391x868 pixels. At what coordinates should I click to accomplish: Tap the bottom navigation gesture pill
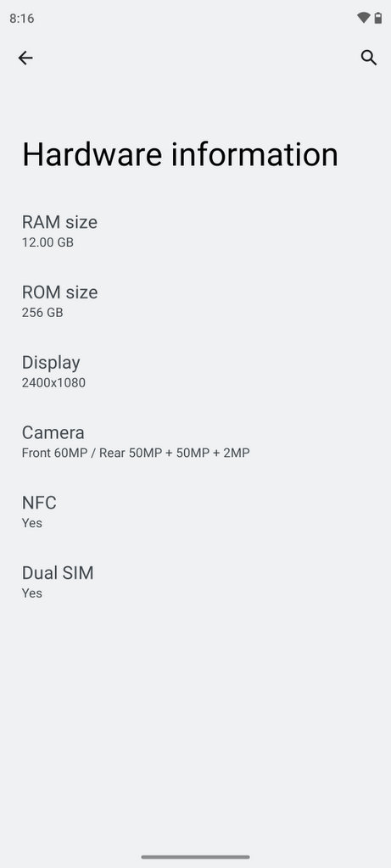(x=195, y=857)
